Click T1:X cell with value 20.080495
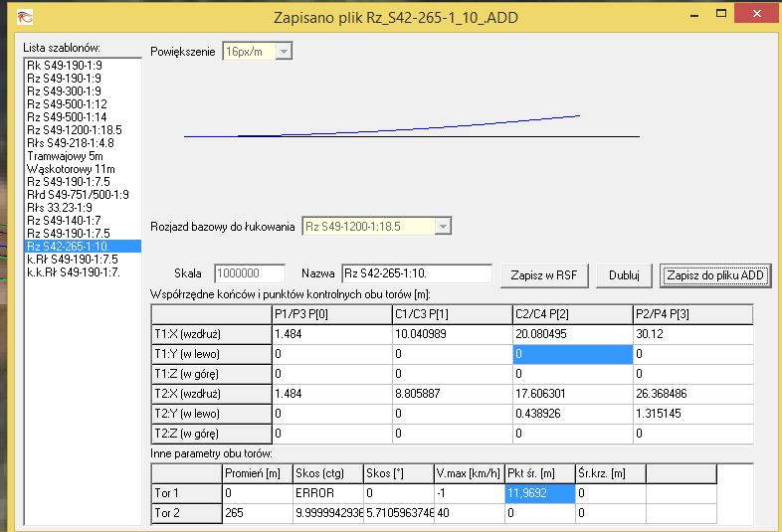This screenshot has height=532, width=782. pyautogui.click(x=572, y=334)
